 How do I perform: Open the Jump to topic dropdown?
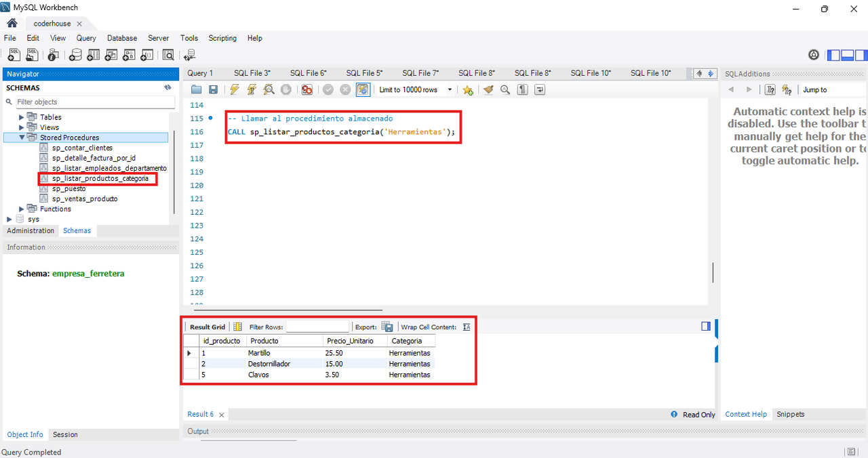[x=833, y=89]
